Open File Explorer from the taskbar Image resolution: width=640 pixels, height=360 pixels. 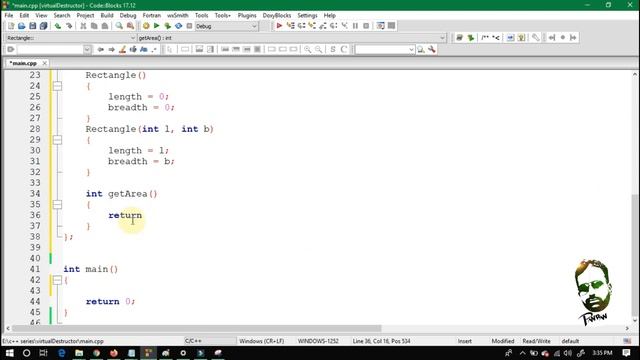pos(79,353)
